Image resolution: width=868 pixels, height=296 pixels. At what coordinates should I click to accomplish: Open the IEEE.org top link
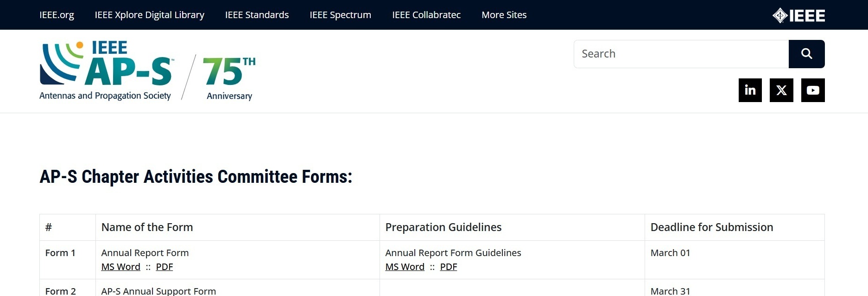click(57, 15)
